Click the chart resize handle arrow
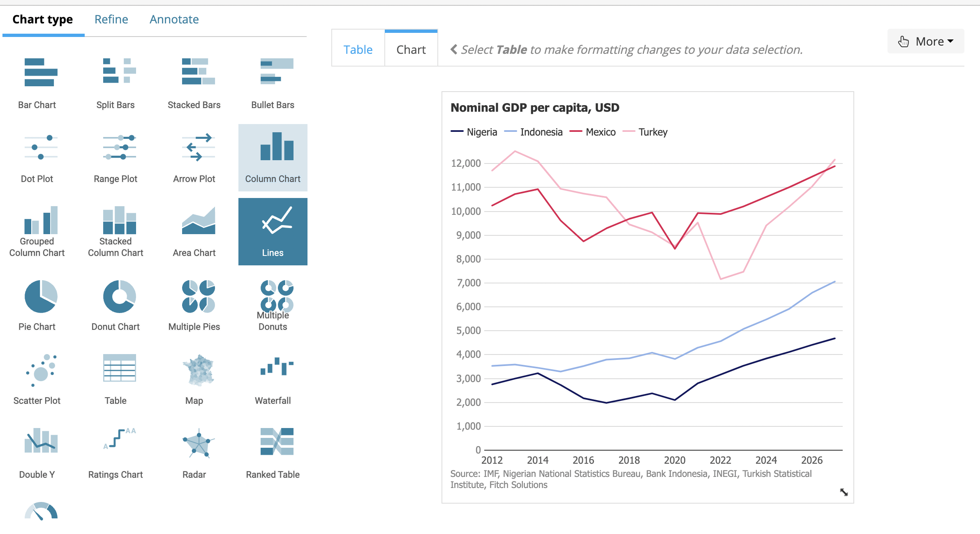 coord(844,492)
